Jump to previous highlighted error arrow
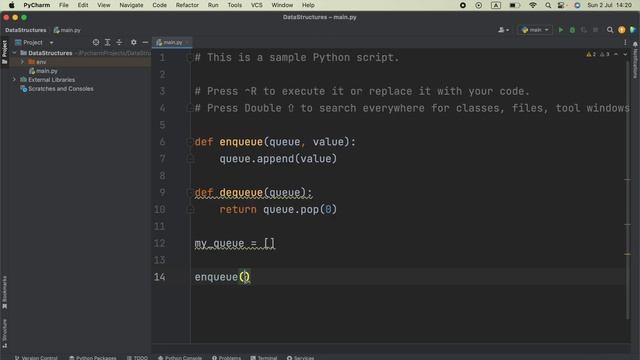 click(616, 54)
